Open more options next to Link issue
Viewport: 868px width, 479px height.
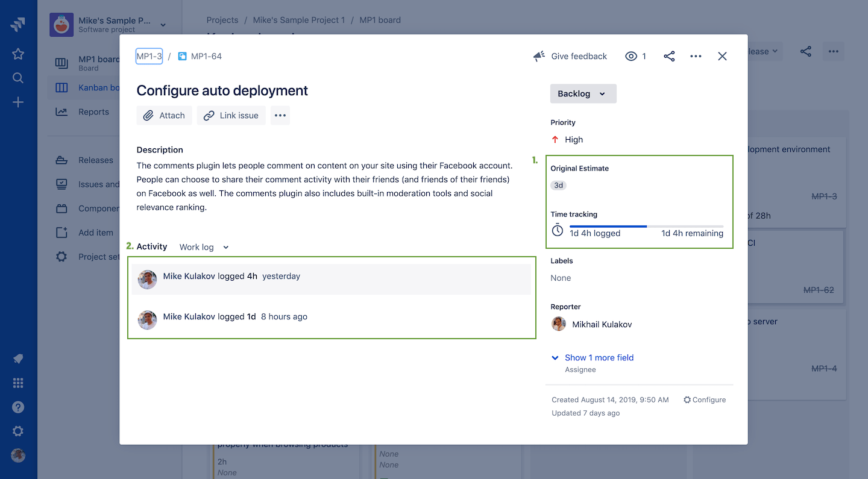(x=280, y=116)
